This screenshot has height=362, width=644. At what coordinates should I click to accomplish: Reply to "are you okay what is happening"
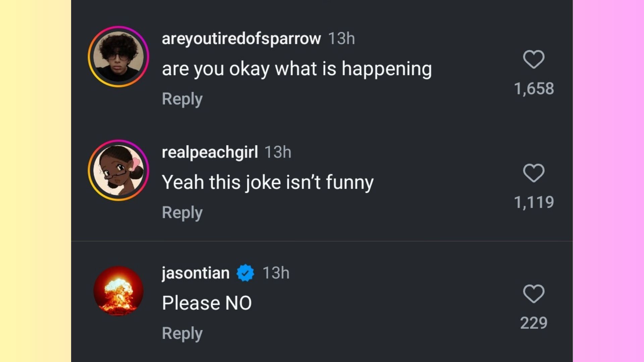pyautogui.click(x=182, y=99)
